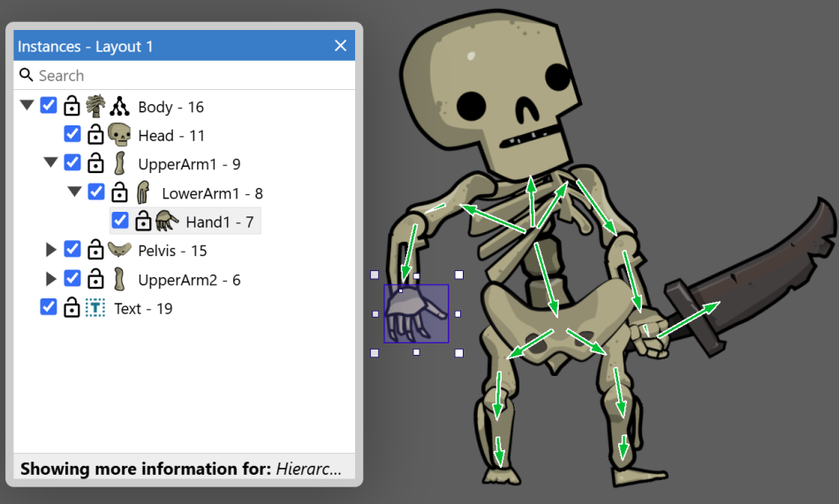
Task: Click the search magnifier icon
Action: point(26,75)
